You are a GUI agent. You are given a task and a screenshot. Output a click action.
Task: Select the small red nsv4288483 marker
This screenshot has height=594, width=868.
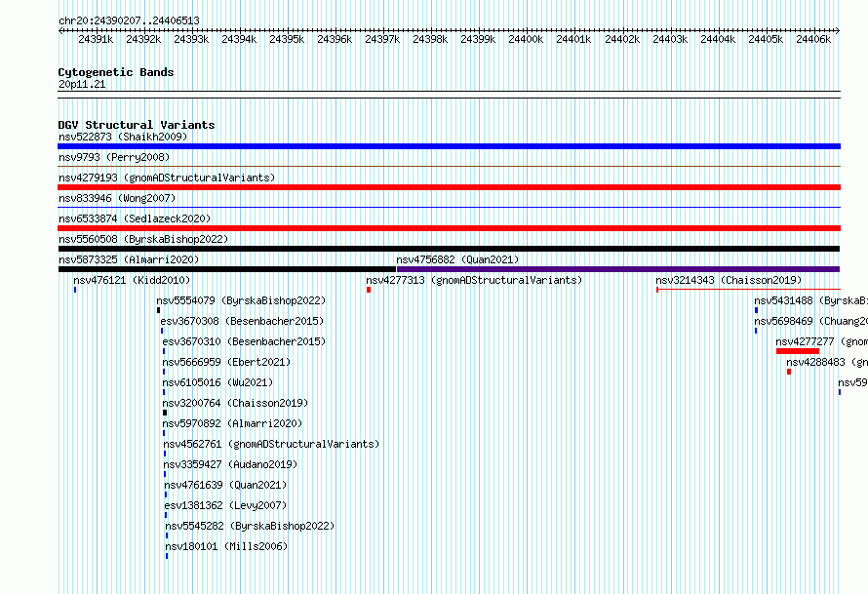click(789, 372)
